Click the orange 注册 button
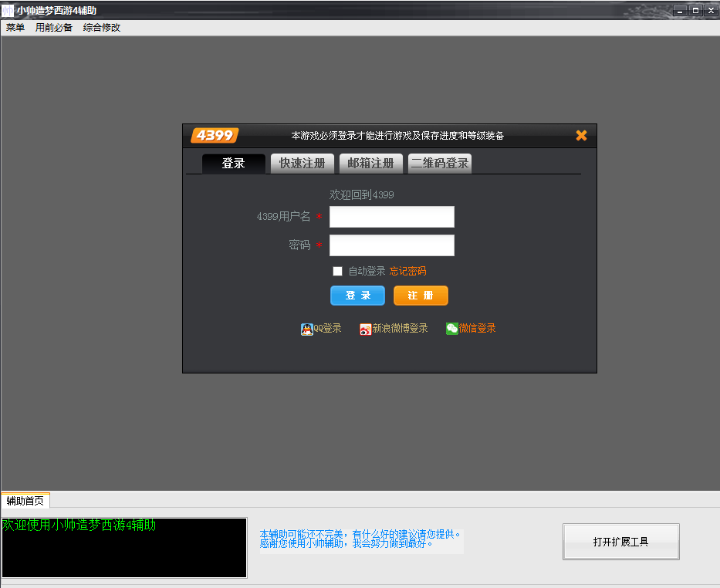 pyautogui.click(x=421, y=296)
